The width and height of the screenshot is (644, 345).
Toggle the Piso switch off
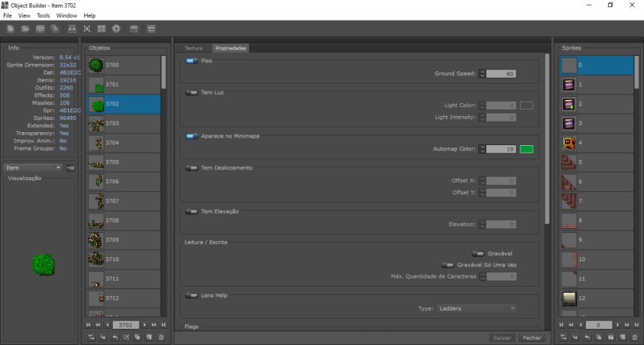click(192, 61)
